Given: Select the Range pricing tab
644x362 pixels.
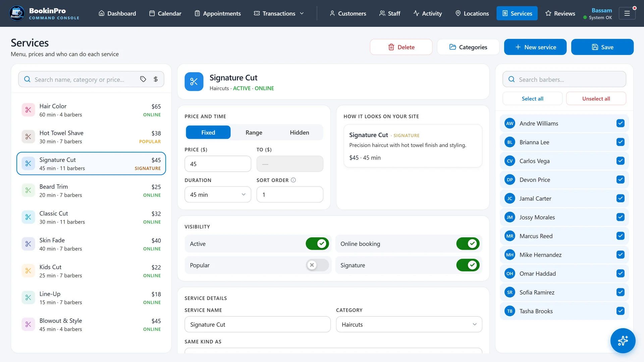Looking at the screenshot, I should click(x=254, y=132).
